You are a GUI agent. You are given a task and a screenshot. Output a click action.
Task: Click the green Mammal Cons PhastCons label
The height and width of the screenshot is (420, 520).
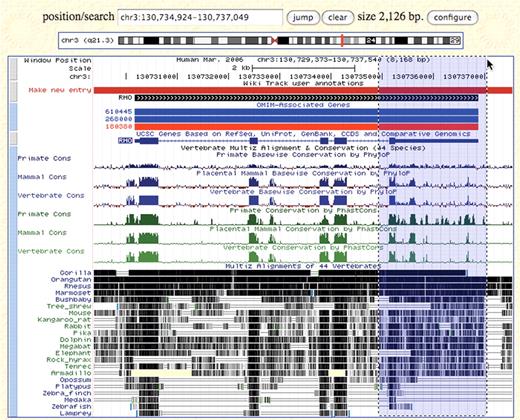(42, 233)
